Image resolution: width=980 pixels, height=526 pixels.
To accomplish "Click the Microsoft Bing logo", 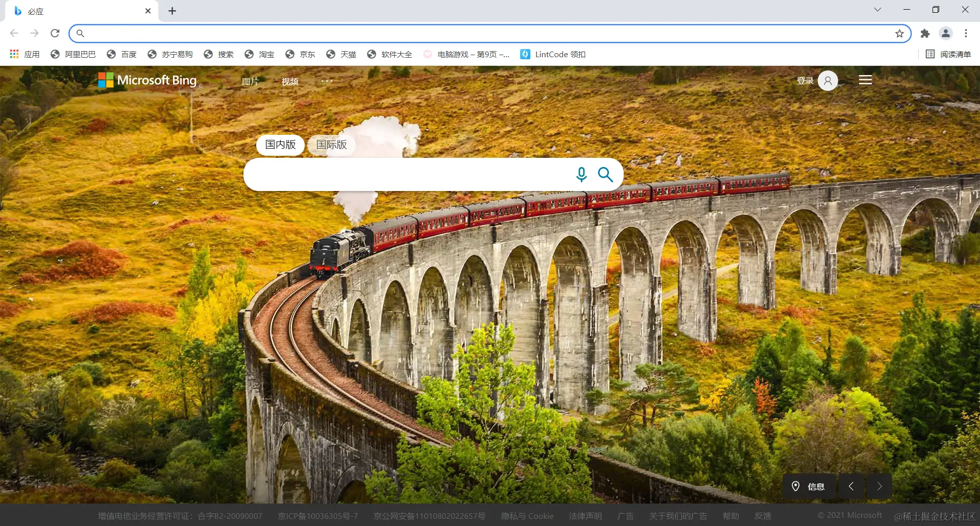I will 147,80.
